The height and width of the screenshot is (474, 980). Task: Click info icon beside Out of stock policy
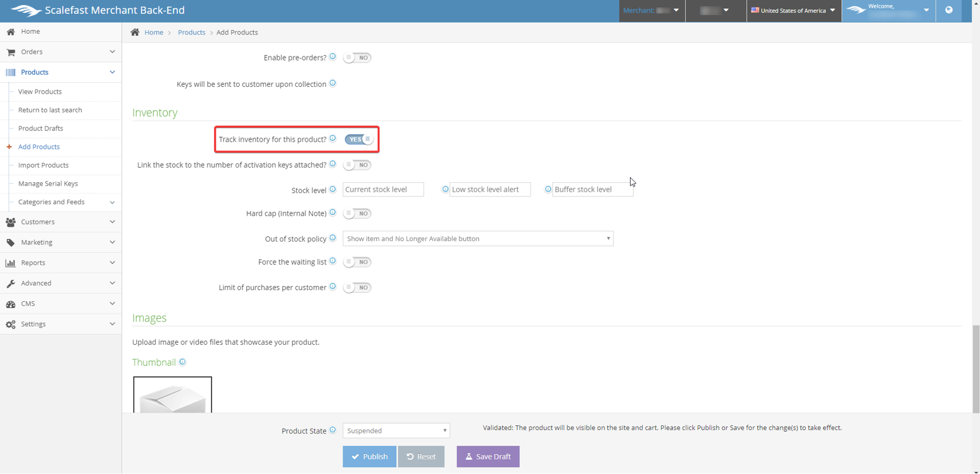click(x=333, y=238)
